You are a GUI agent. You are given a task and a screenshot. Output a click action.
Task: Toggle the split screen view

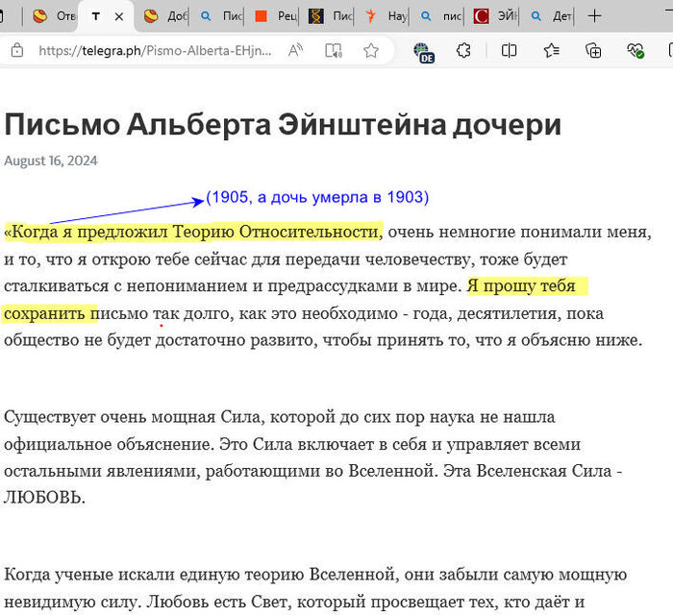tap(509, 51)
